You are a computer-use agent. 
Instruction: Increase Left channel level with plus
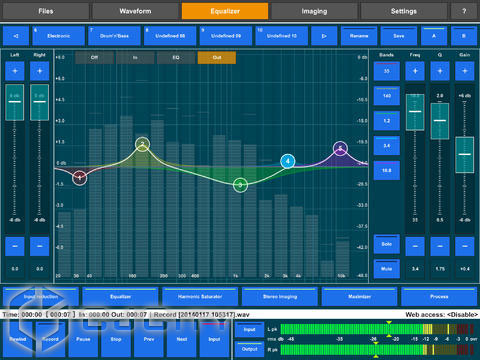coord(15,71)
